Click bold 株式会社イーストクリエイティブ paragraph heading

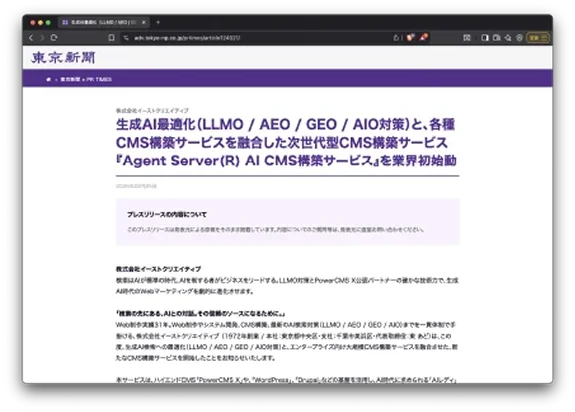158,269
